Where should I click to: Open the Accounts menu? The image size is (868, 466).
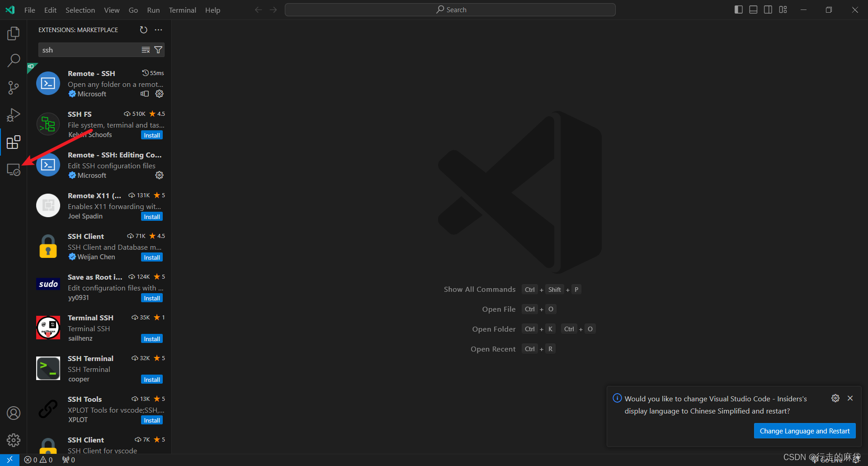[x=14, y=413]
